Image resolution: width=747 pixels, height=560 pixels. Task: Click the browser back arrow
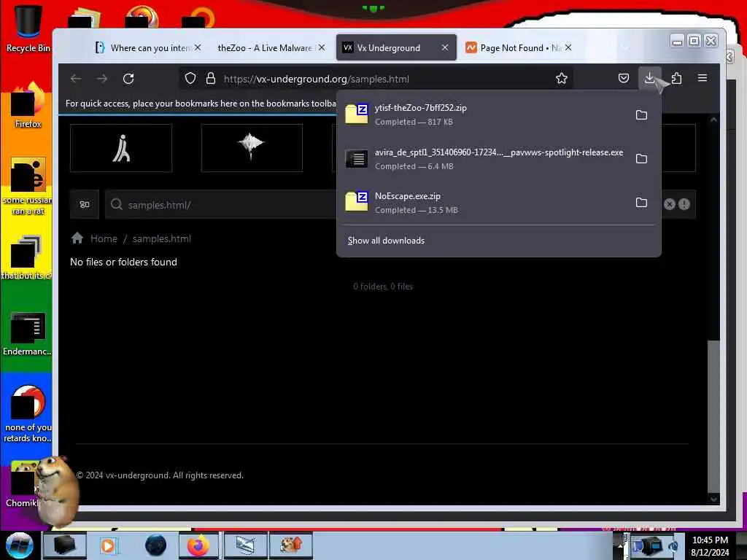pyautogui.click(x=76, y=79)
